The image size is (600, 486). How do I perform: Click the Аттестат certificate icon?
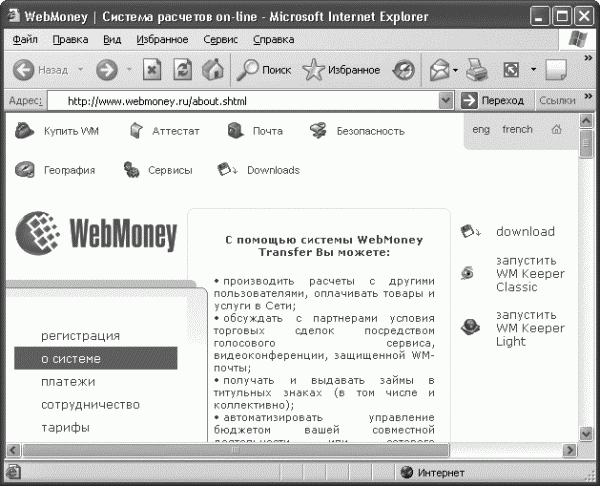pyautogui.click(x=136, y=130)
